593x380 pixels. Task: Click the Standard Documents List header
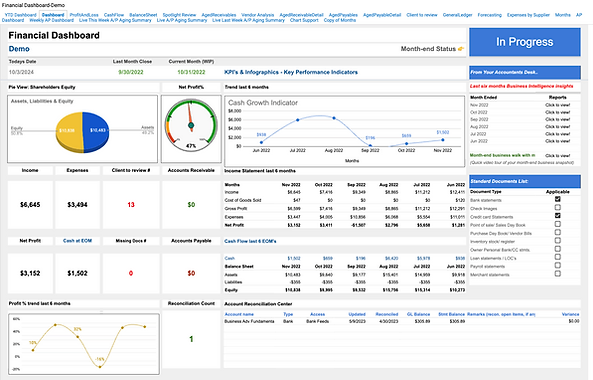525,181
